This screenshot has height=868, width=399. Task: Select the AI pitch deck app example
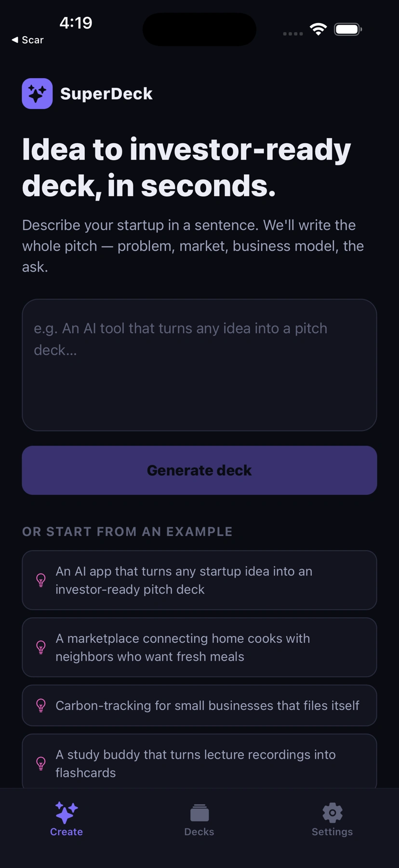coord(199,580)
